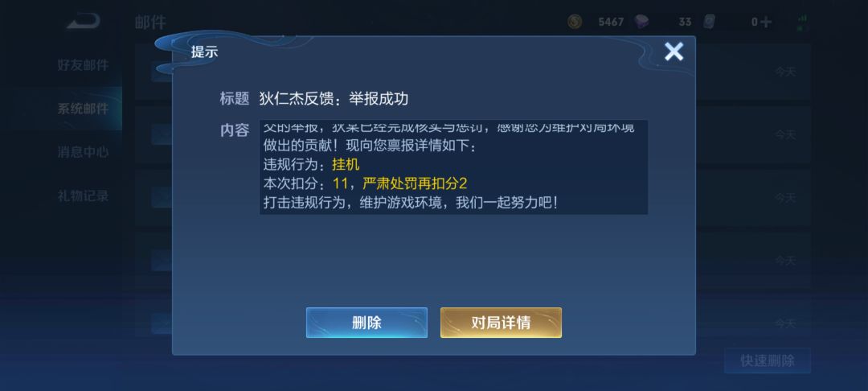
Task: Tap the plus icon to add vouchers
Action: [x=766, y=23]
